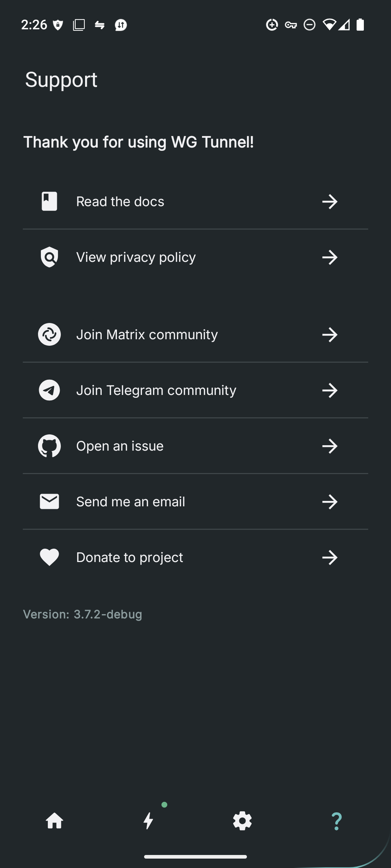
Task: Tap Send me an email text
Action: coord(131,502)
